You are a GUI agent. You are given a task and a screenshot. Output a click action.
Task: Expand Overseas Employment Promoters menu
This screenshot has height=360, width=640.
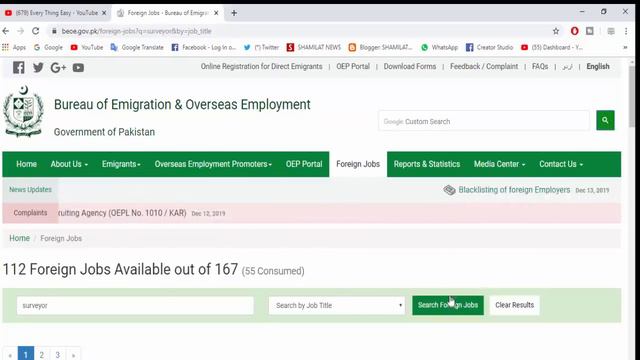(213, 164)
